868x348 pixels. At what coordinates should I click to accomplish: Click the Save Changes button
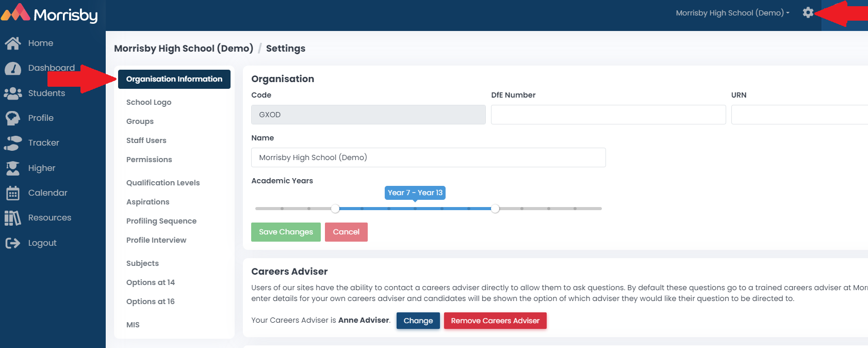286,232
